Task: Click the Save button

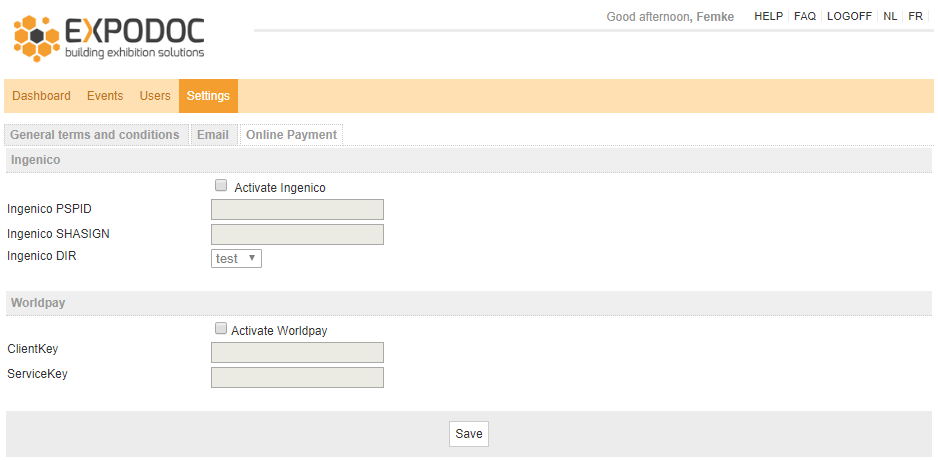Action: [468, 434]
